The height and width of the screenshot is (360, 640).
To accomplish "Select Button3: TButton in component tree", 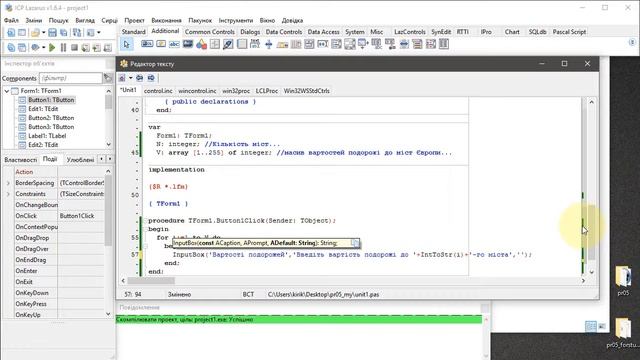I will pos(51,127).
